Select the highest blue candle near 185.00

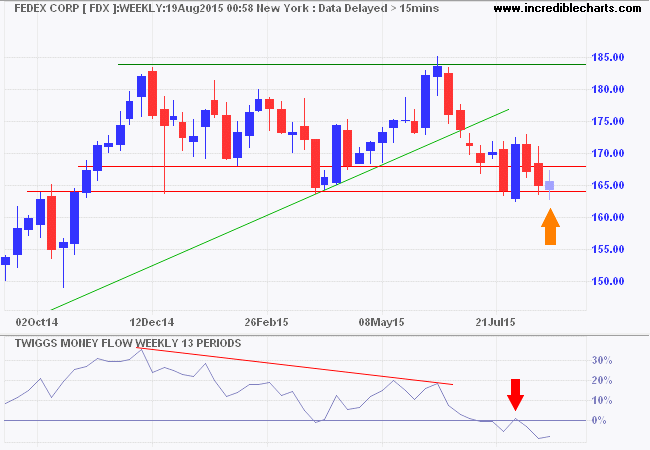click(437, 71)
